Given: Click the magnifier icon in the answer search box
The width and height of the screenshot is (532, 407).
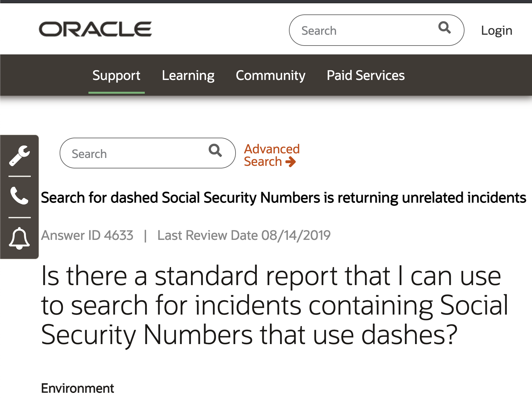Looking at the screenshot, I should [215, 151].
